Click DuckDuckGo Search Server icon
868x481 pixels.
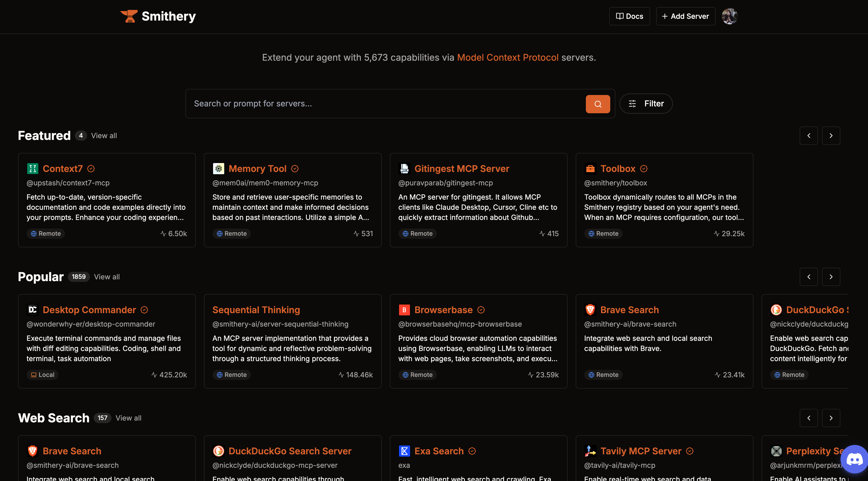(x=218, y=451)
